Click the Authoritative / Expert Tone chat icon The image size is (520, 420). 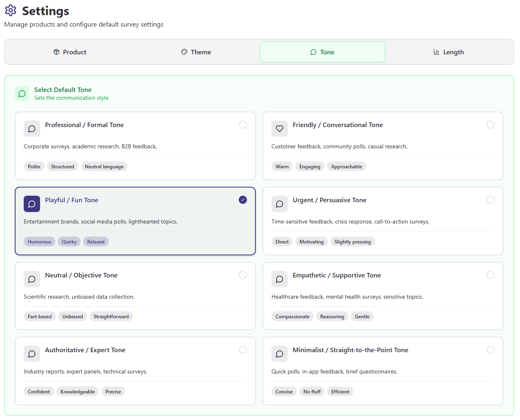pyautogui.click(x=32, y=354)
